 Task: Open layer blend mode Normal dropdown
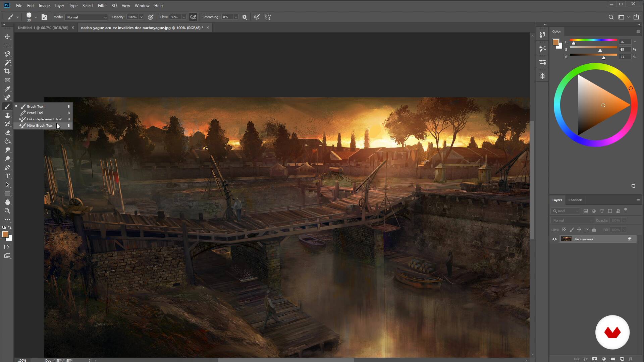[572, 220]
